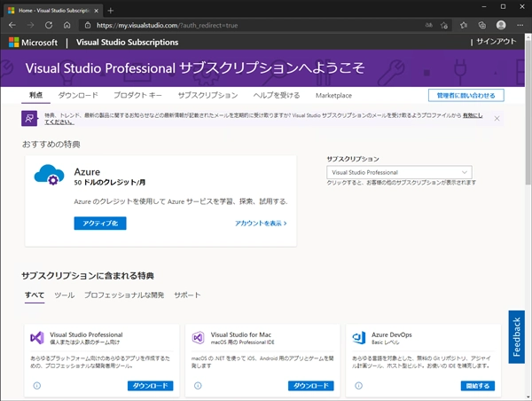Dismiss the email notification banner
The width and height of the screenshot is (532, 401).
(x=497, y=119)
